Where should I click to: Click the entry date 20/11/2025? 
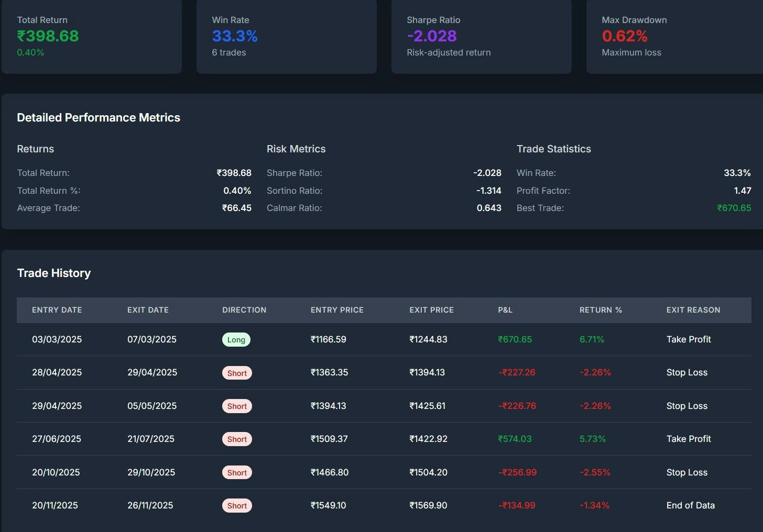(x=55, y=505)
